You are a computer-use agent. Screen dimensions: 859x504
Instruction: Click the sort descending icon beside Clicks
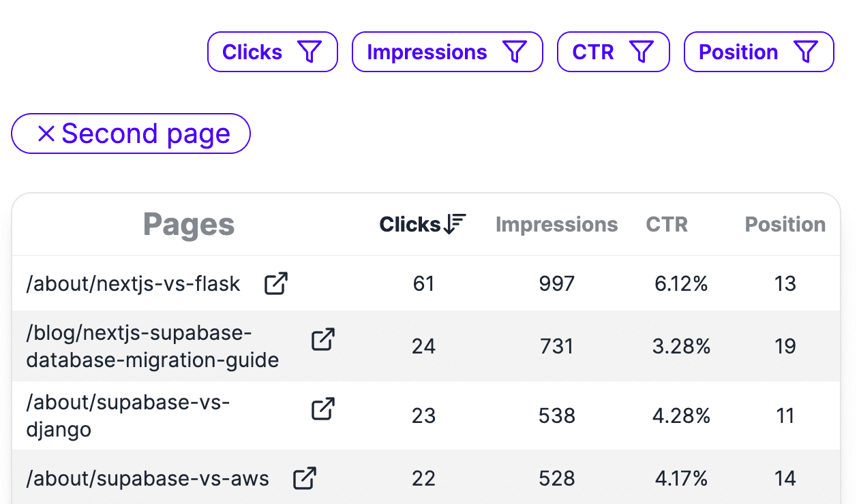click(455, 224)
